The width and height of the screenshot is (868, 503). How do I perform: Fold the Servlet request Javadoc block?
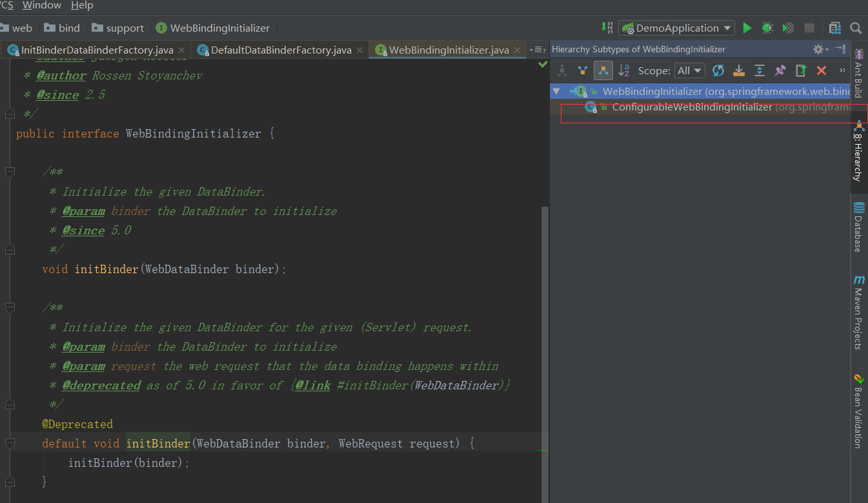9,308
